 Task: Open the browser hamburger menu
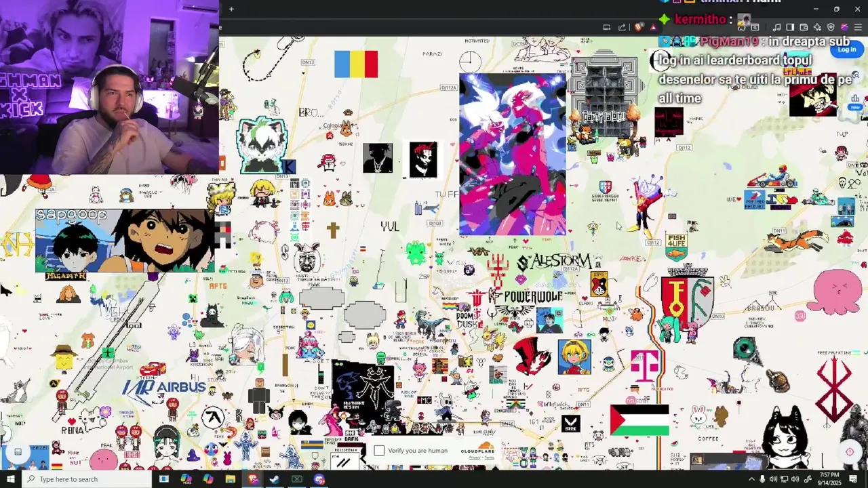coord(858,27)
